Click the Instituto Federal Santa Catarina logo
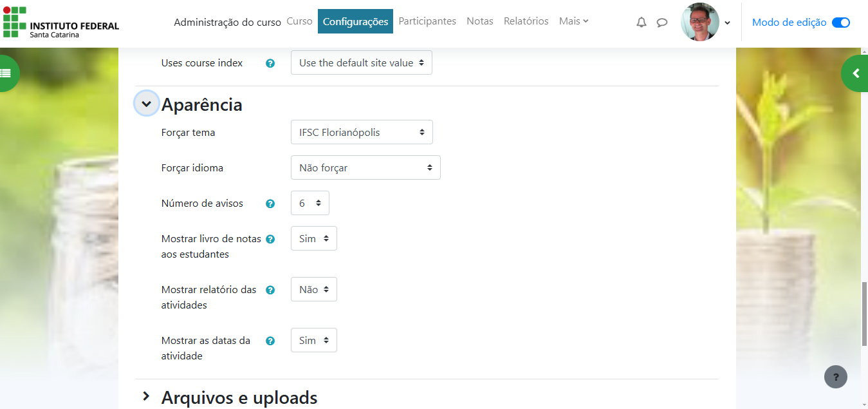This screenshot has height=409, width=868. point(61,23)
